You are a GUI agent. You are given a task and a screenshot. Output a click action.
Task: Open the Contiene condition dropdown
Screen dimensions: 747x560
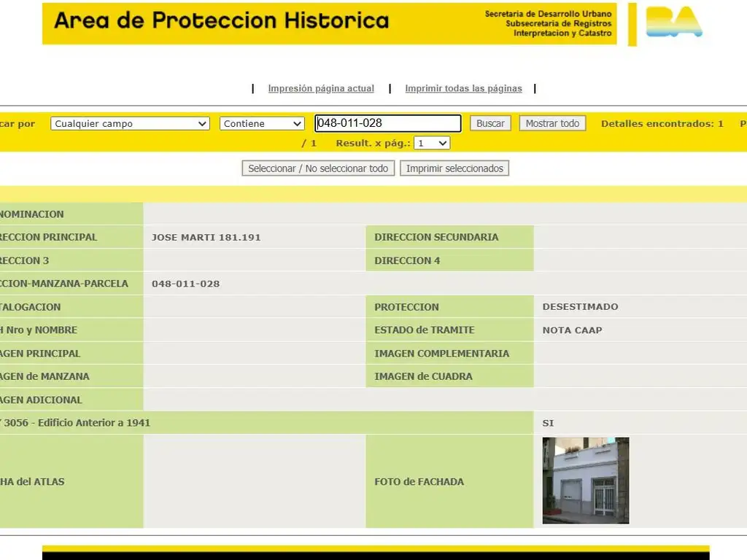262,124
